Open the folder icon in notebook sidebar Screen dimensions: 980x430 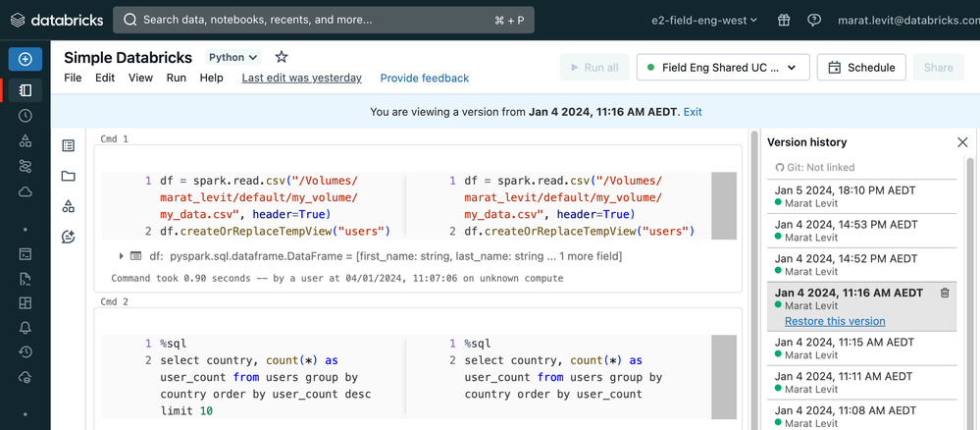[x=68, y=177]
